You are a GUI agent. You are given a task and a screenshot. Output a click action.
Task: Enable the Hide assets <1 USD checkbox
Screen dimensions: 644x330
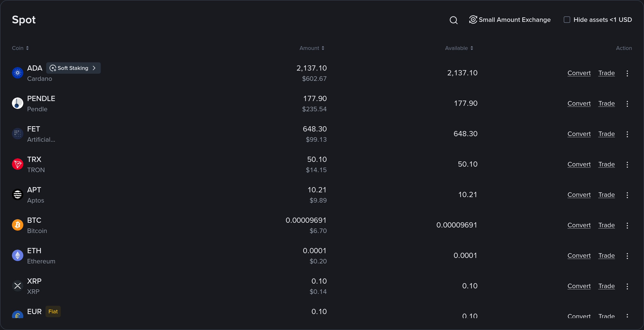567,19
